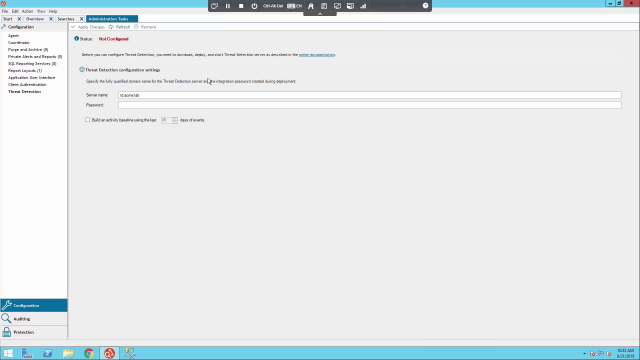Click the power icon in the remote toolbar

(x=254, y=6)
